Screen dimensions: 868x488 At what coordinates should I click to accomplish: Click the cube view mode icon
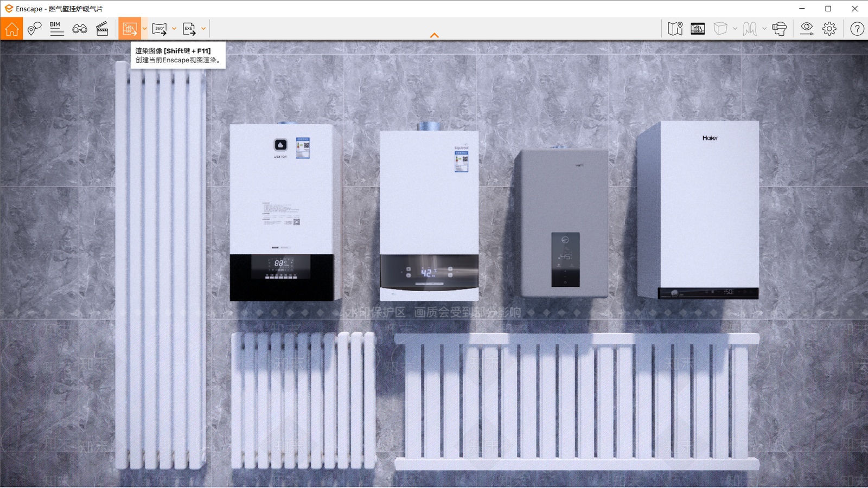[x=720, y=29]
